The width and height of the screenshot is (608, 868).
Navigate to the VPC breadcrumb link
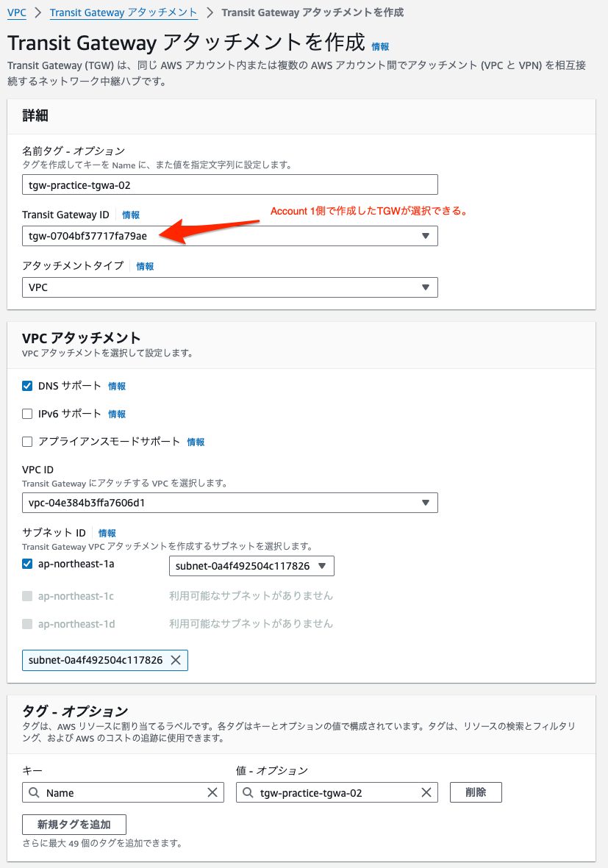coord(16,12)
